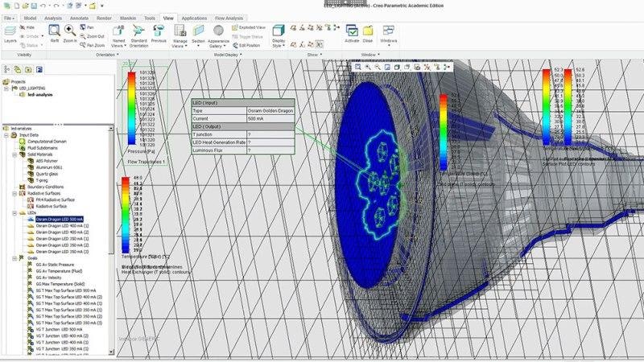Click the File menu button
Image resolution: width=644 pixels, height=362 pixels.
click(9, 16)
